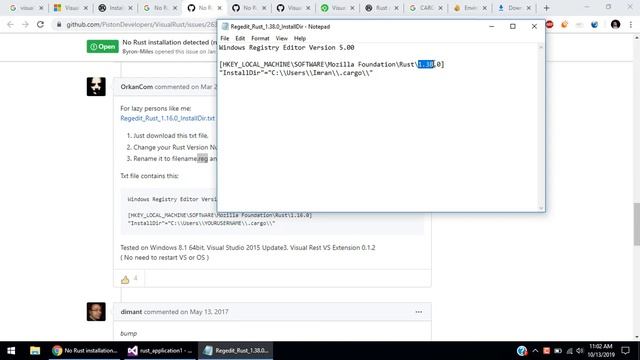Viewport: 640px width, 360px height.
Task: Go back in Chrome
Action: tap(10, 24)
